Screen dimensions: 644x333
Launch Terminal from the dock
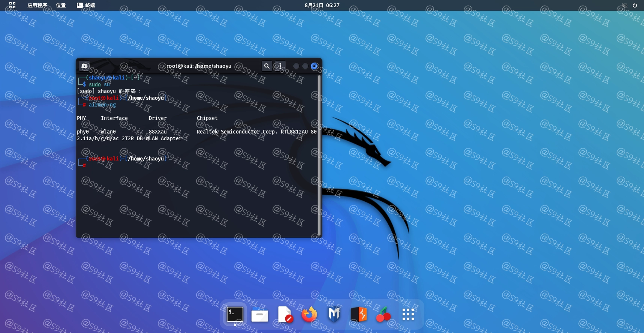click(x=235, y=314)
